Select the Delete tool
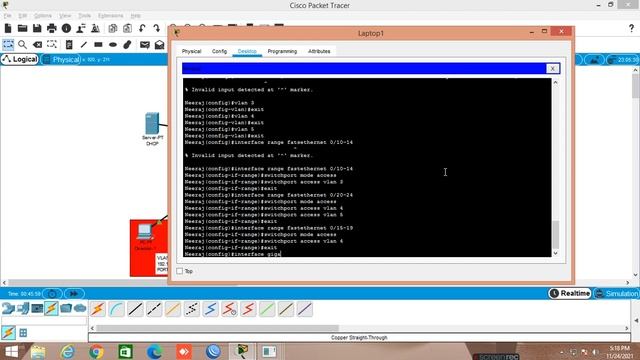Image resolution: width=640 pixels, height=360 pixels. coord(37,44)
